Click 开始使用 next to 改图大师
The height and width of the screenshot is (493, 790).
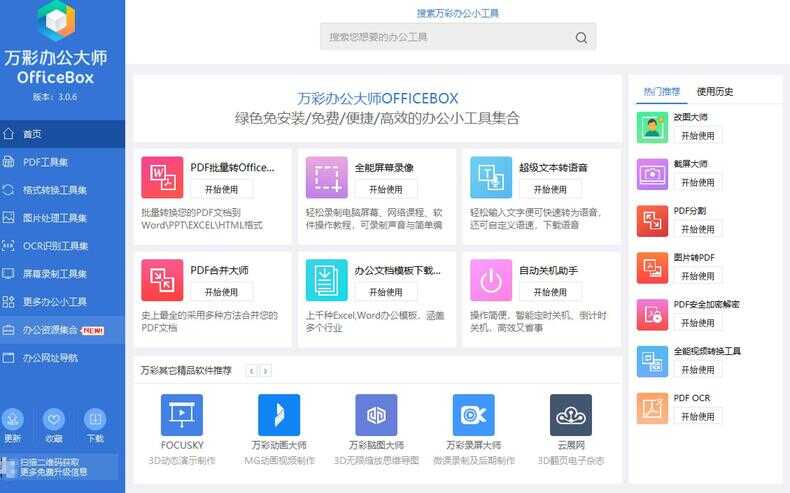[698, 135]
